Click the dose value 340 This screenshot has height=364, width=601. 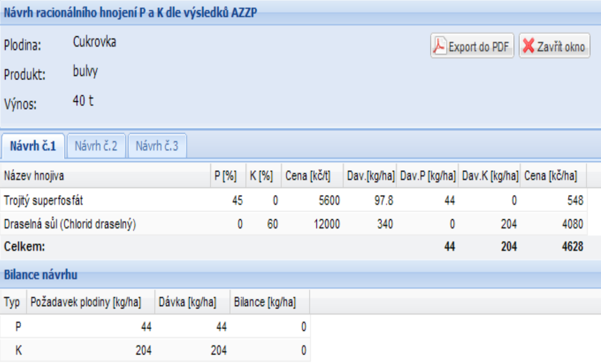tap(385, 224)
